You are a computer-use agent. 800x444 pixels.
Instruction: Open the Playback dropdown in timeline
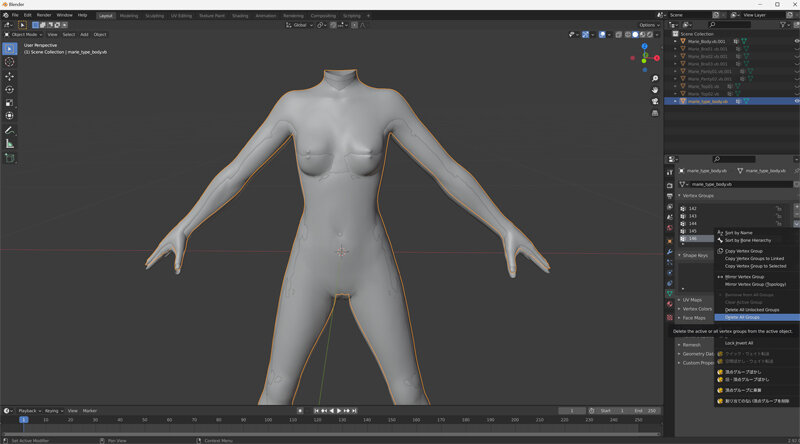[x=30, y=411]
